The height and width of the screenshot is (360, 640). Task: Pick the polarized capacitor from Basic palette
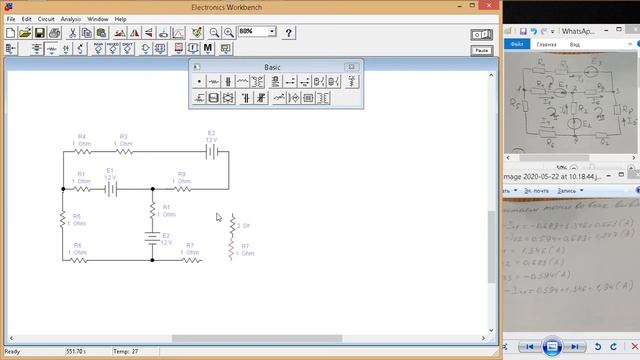(x=246, y=98)
